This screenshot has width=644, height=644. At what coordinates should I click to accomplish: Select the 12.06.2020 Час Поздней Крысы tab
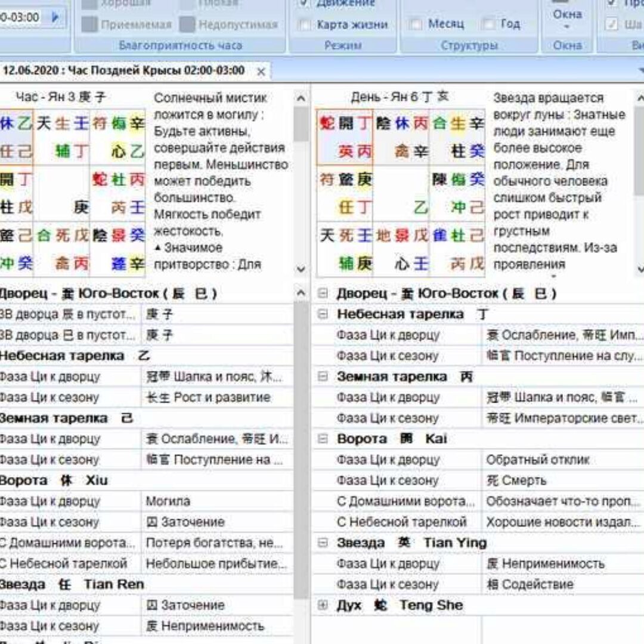pyautogui.click(x=124, y=70)
